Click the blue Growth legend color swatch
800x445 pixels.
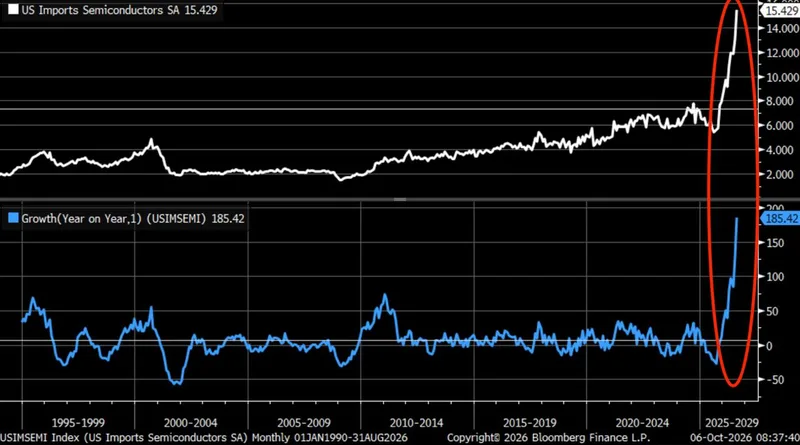[x=13, y=218]
